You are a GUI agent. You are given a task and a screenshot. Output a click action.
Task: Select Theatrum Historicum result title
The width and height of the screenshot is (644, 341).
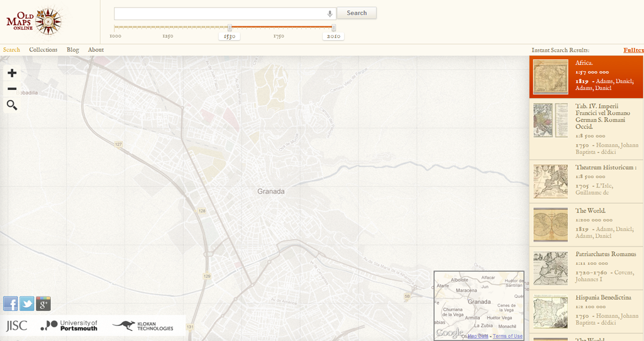pos(606,167)
